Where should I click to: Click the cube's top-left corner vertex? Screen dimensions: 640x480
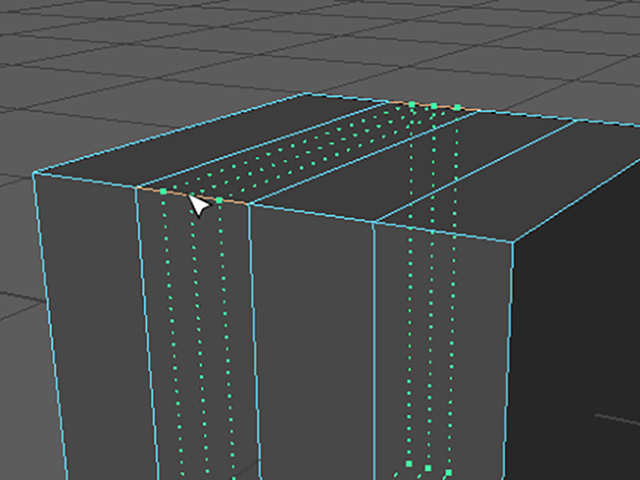[x=34, y=174]
